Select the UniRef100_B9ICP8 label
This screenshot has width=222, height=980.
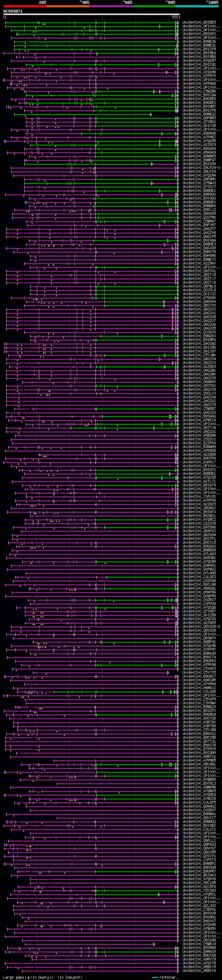point(199,110)
